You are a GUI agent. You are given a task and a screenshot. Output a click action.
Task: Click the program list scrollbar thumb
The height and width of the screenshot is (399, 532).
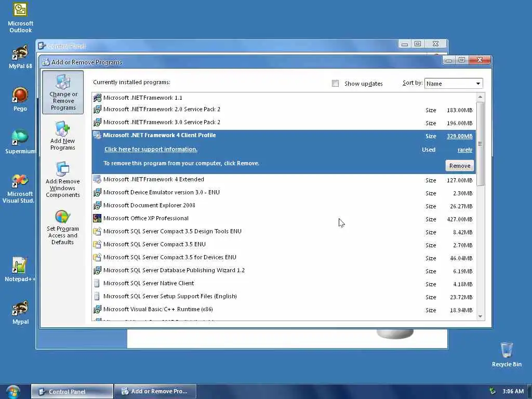coord(480,144)
